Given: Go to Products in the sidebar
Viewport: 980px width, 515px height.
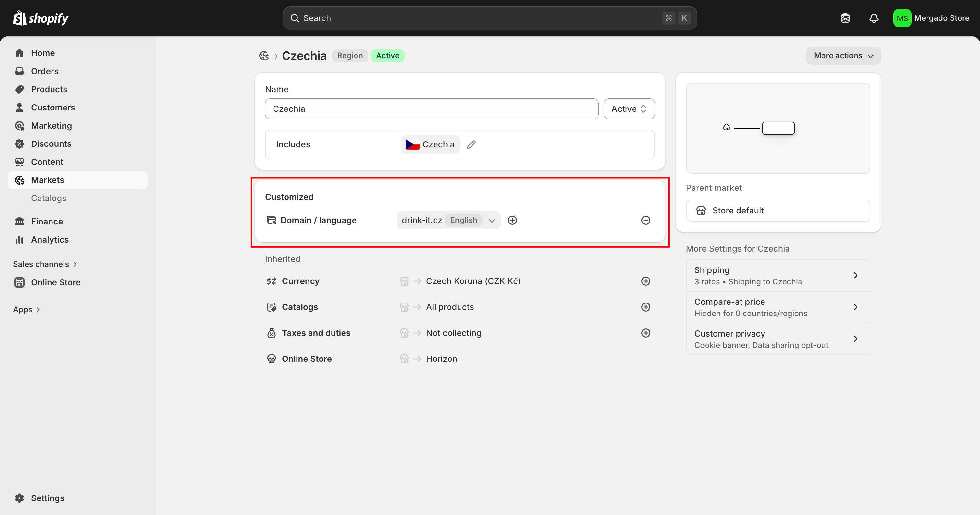Looking at the screenshot, I should click(x=49, y=89).
